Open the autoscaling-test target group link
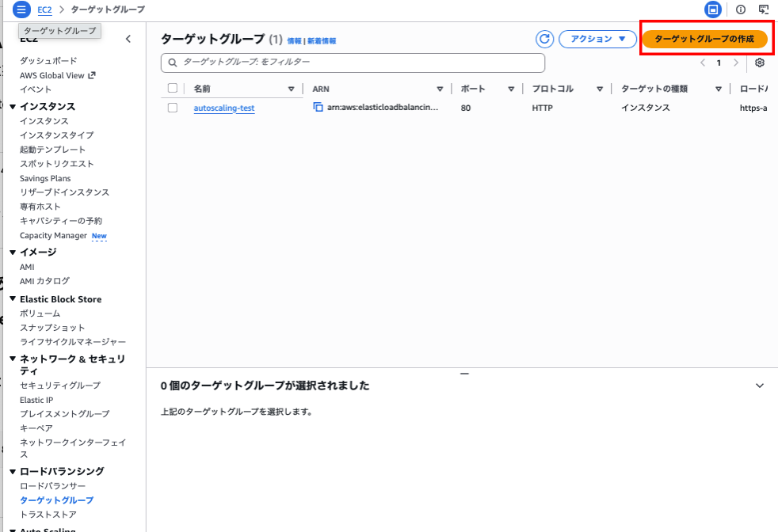The height and width of the screenshot is (532, 778). pyautogui.click(x=223, y=108)
